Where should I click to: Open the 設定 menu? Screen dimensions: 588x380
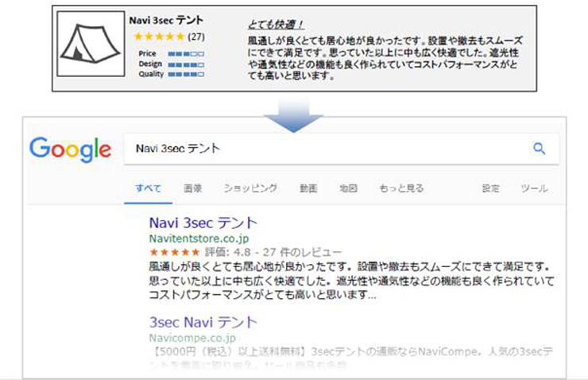pos(491,188)
